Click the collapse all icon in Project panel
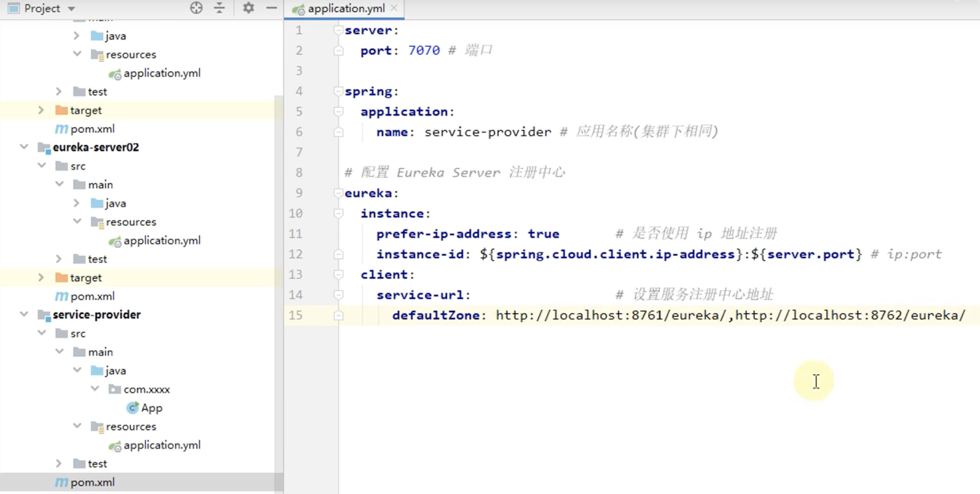 click(219, 8)
